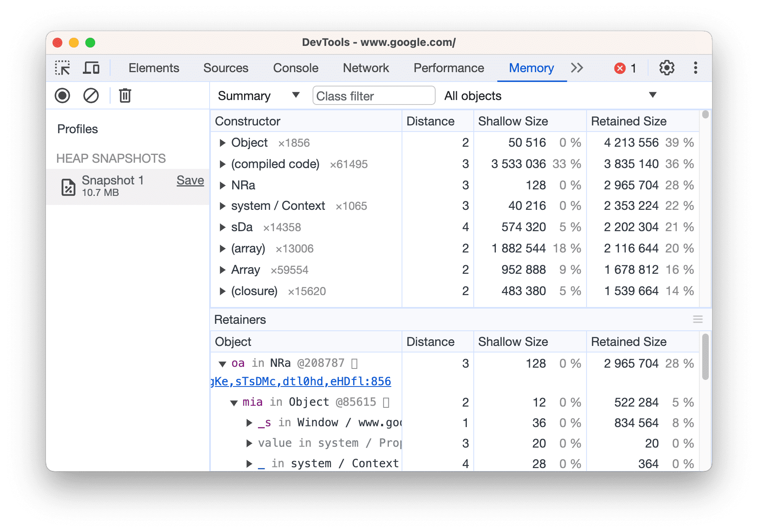Screen dimensions: 758x532
Task: Click the clear/block profiling icon
Action: 91,95
